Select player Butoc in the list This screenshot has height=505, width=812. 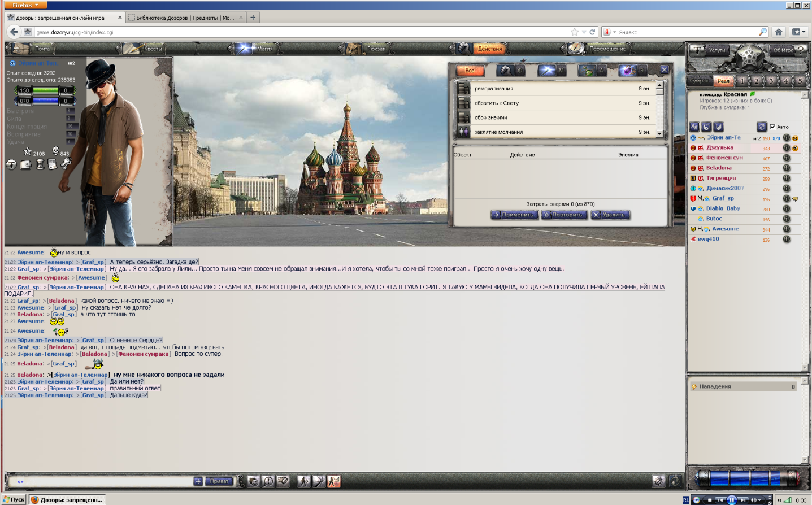click(x=714, y=219)
